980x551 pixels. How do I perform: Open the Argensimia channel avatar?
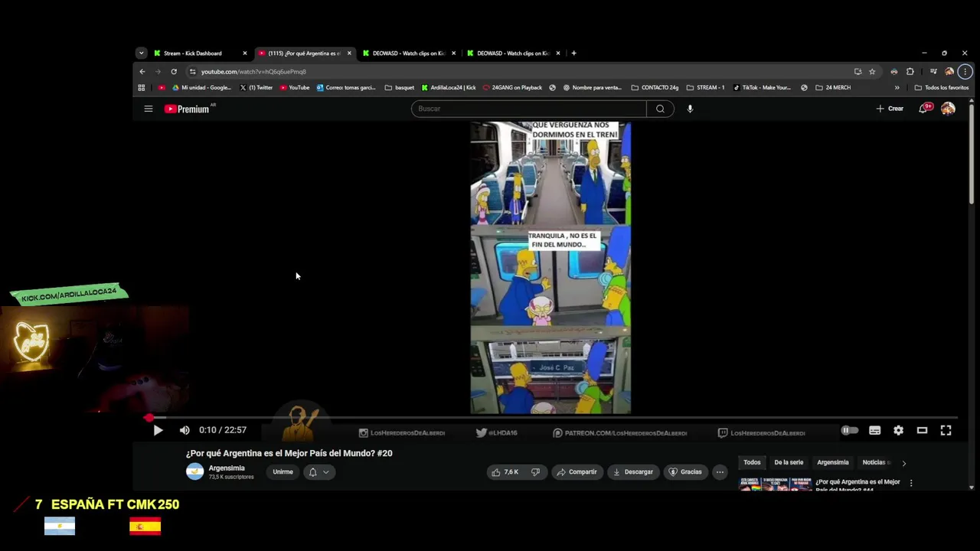pyautogui.click(x=195, y=471)
